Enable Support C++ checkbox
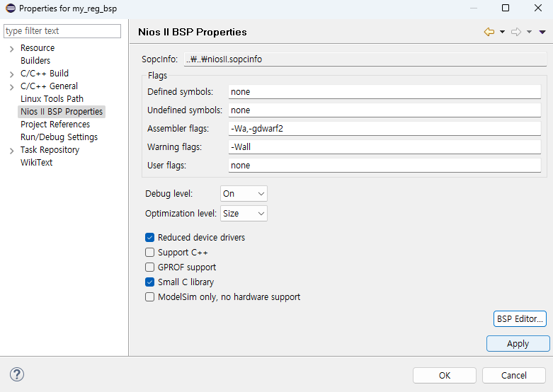The image size is (553, 392). [149, 253]
